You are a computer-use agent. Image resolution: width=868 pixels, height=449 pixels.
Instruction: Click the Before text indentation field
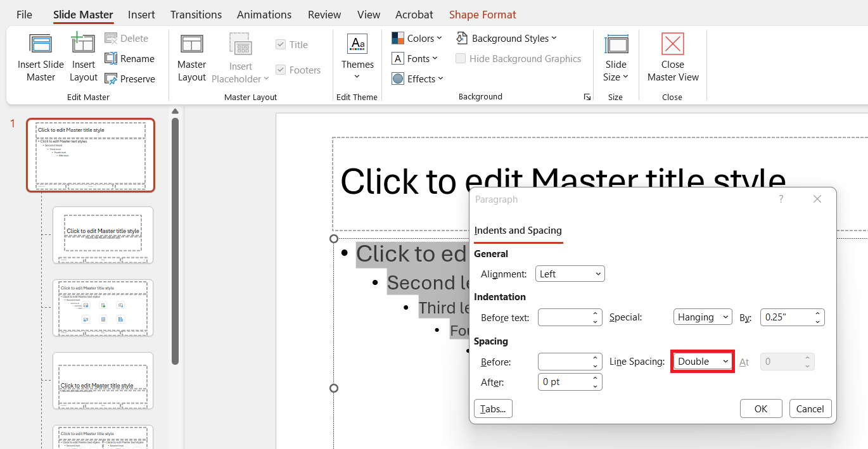[x=564, y=317]
